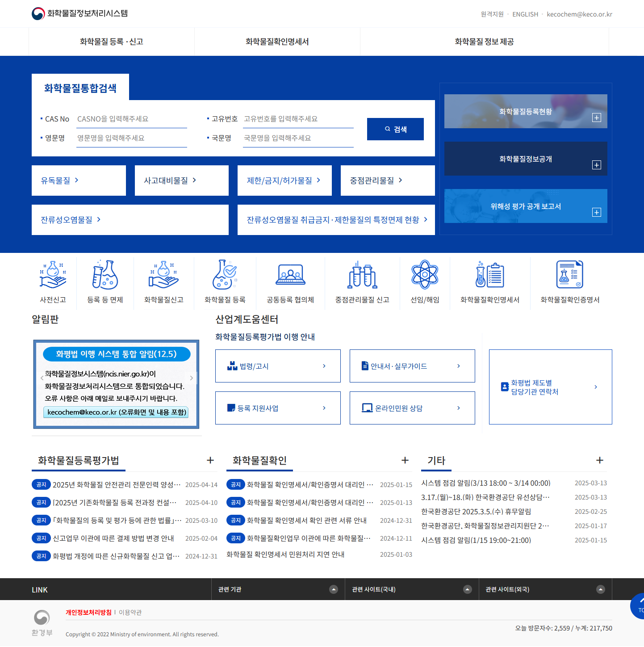This screenshot has height=647, width=644.
Task: Open the 선임/해임 atom icon
Action: pyautogui.click(x=425, y=275)
